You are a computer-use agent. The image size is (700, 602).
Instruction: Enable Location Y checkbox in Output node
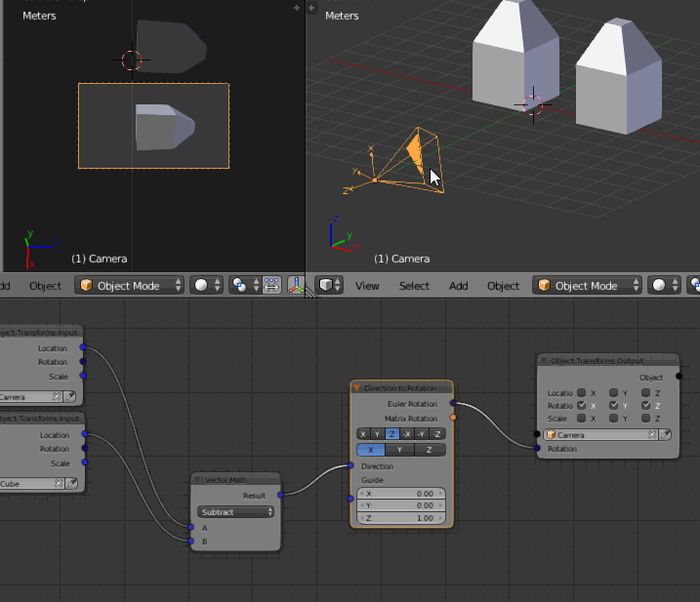613,392
